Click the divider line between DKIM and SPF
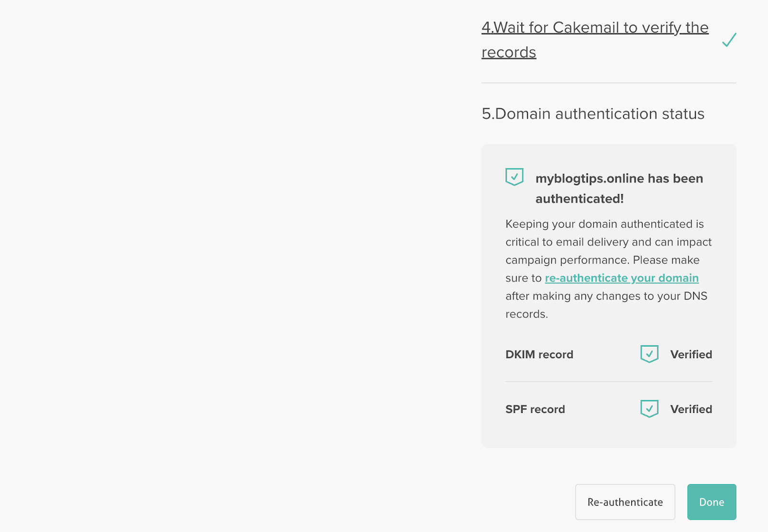Image resolution: width=768 pixels, height=532 pixels. click(609, 382)
